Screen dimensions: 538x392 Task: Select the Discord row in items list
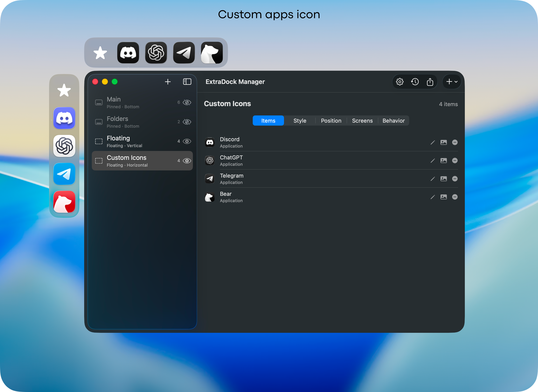(331, 142)
